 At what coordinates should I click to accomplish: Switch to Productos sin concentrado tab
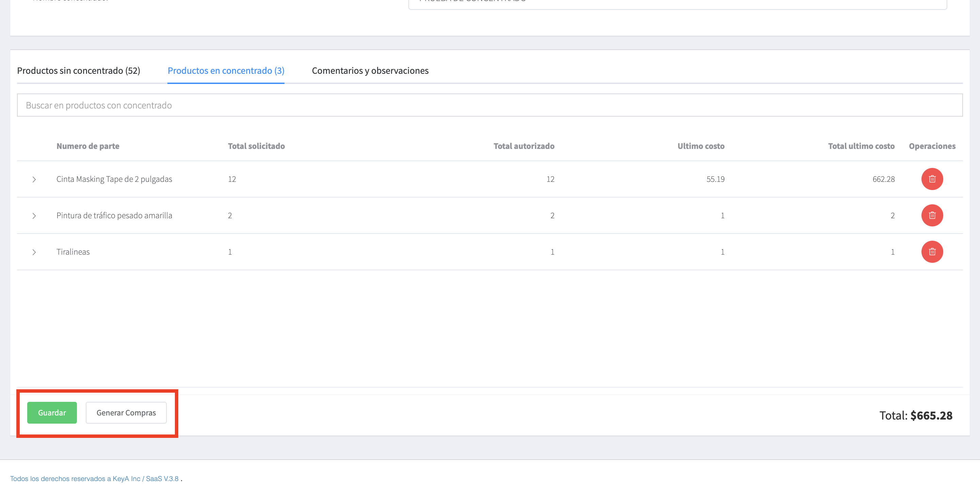coord(78,71)
